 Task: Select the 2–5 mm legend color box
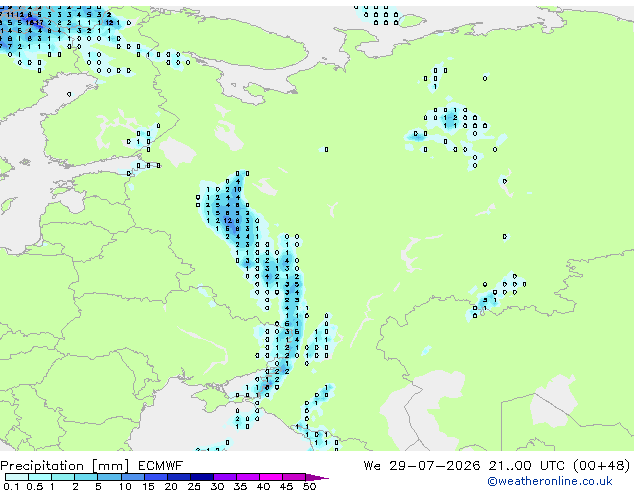point(86,477)
